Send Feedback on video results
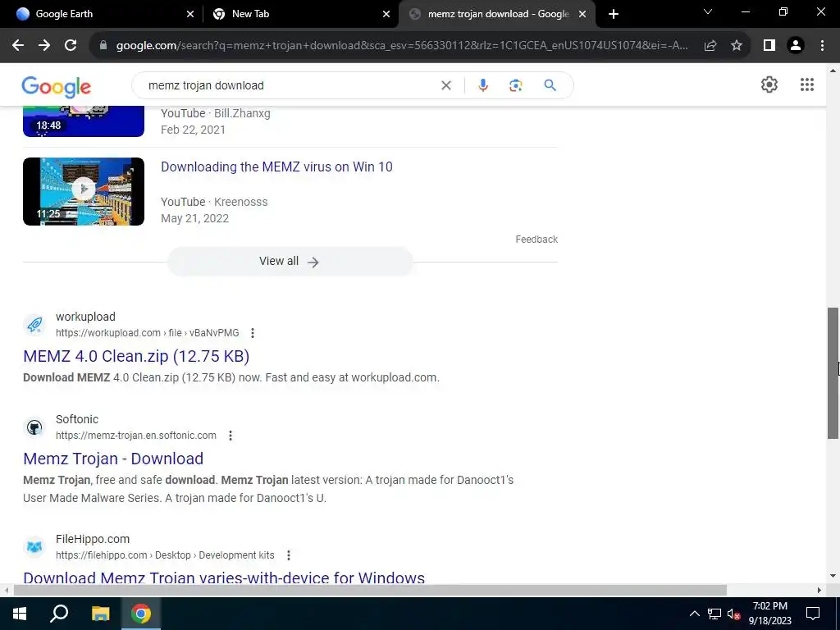The height and width of the screenshot is (630, 840). 536,240
